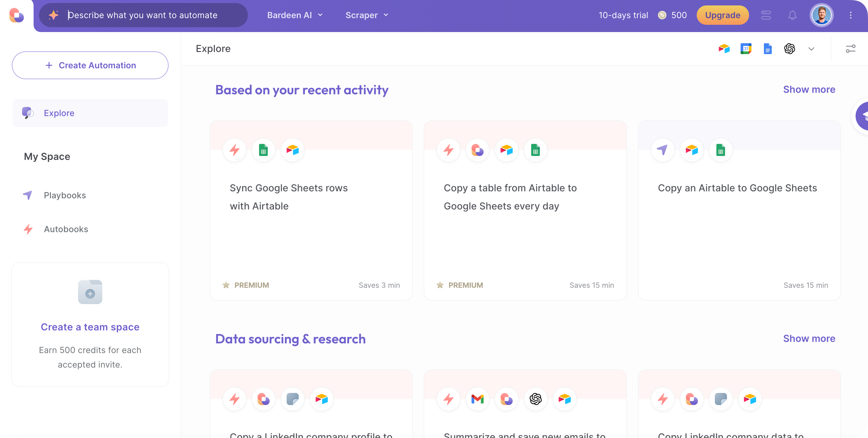Select the Google Docs filter icon
Image resolution: width=868 pixels, height=438 pixels.
(768, 49)
